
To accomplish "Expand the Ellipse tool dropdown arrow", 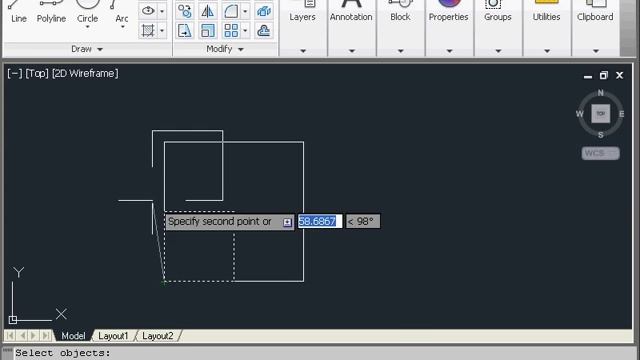I will [162, 11].
